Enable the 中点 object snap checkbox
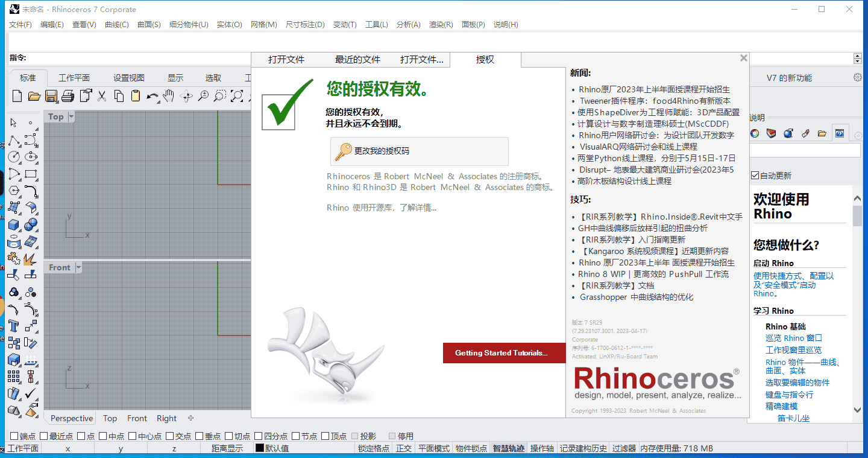 [104, 435]
